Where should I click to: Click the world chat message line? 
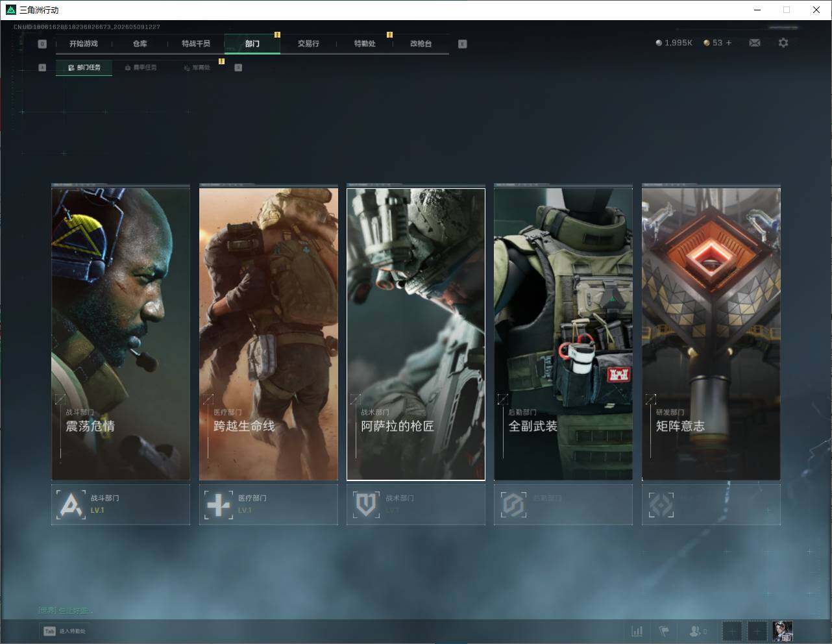pos(66,610)
